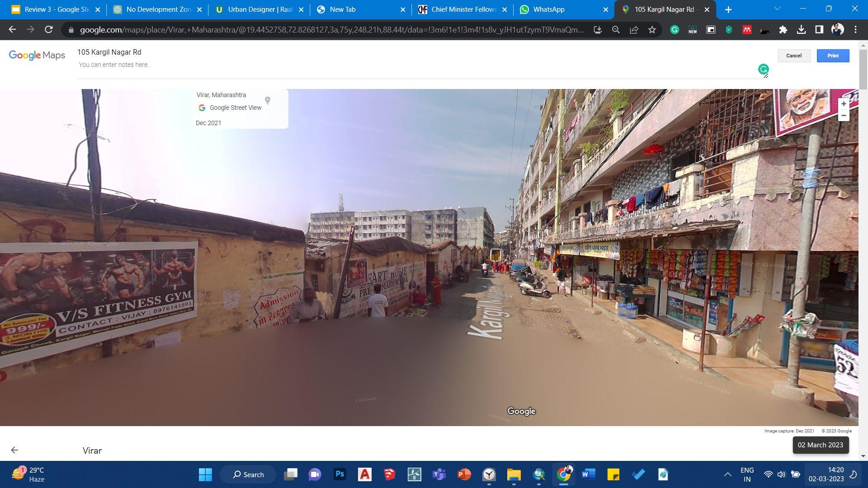This screenshot has height=488, width=868.
Task: Click the share page icon in address bar
Action: tap(634, 30)
